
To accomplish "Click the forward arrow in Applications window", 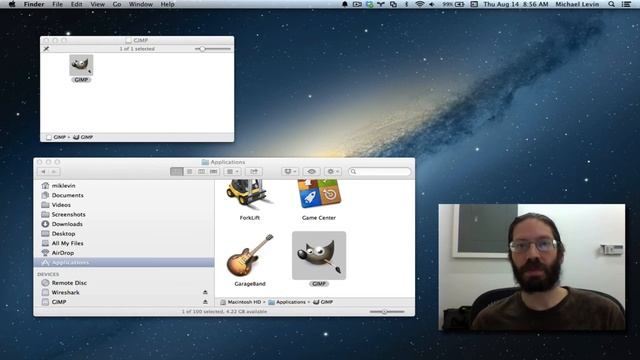I will 54,171.
